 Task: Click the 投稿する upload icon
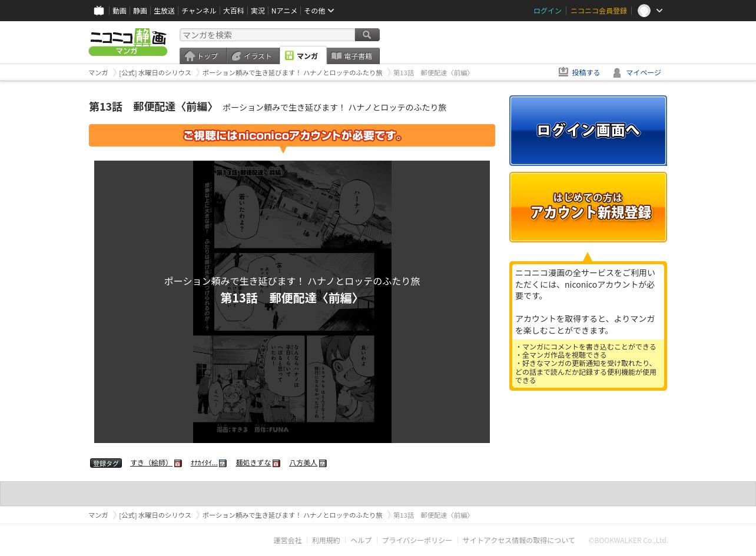point(563,72)
